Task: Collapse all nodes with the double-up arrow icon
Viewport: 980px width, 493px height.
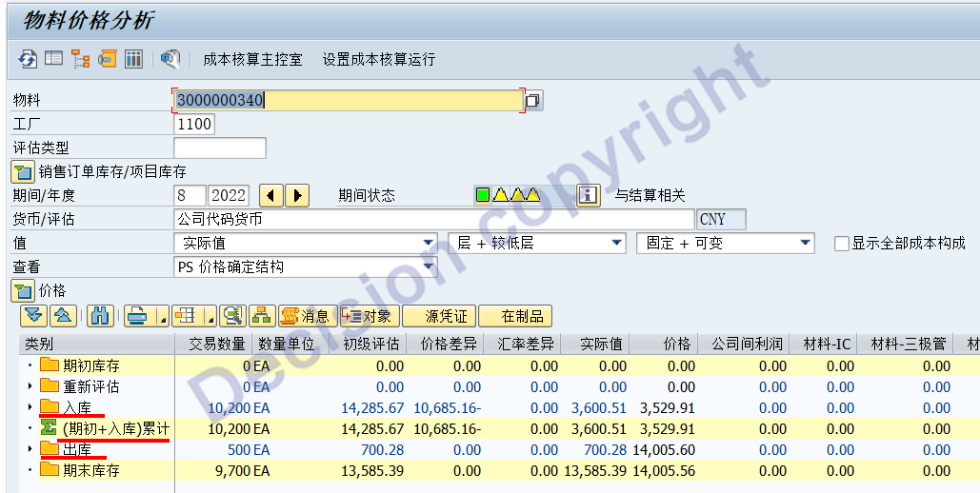Action: (61, 316)
